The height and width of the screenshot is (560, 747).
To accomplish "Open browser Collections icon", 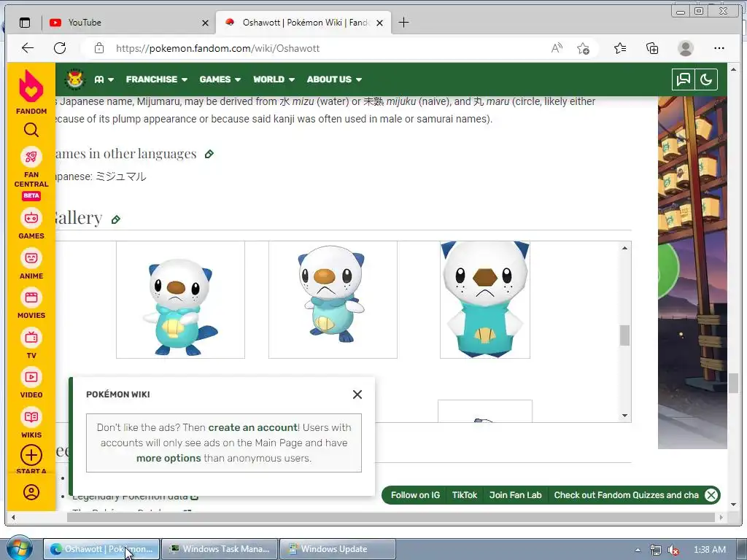I will coord(652,48).
